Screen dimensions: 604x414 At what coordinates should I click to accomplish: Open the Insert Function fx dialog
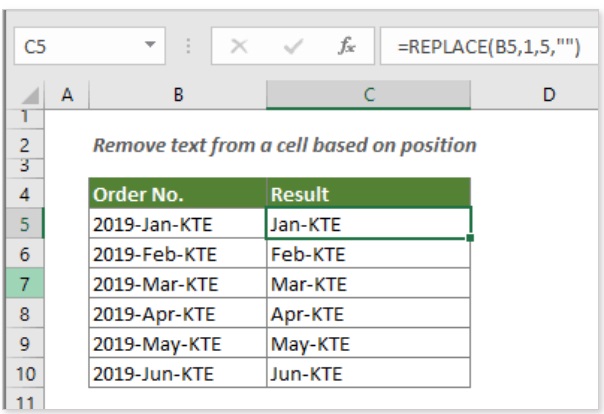point(346,46)
